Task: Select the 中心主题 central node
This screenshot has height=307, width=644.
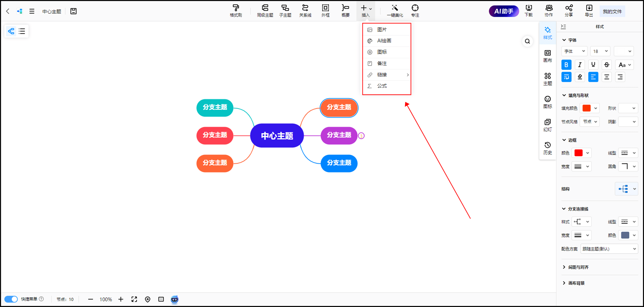Action: coord(277,136)
